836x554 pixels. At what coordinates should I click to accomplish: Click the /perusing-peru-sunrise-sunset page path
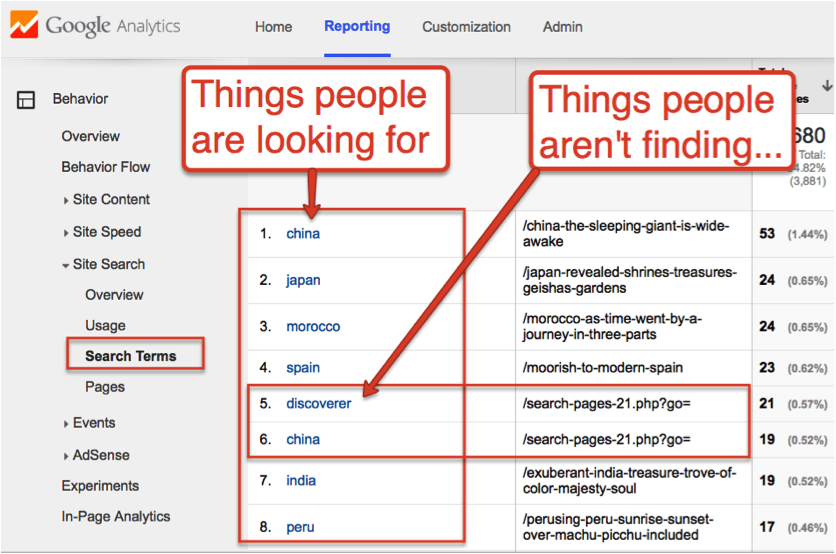[x=618, y=527]
